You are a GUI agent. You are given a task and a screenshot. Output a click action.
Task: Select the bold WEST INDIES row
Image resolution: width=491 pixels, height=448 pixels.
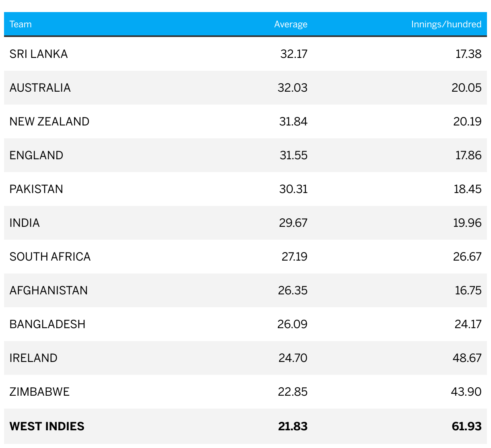(245, 426)
